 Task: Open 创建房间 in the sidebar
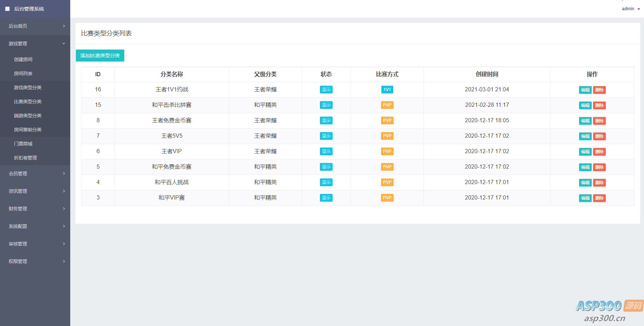[23, 59]
